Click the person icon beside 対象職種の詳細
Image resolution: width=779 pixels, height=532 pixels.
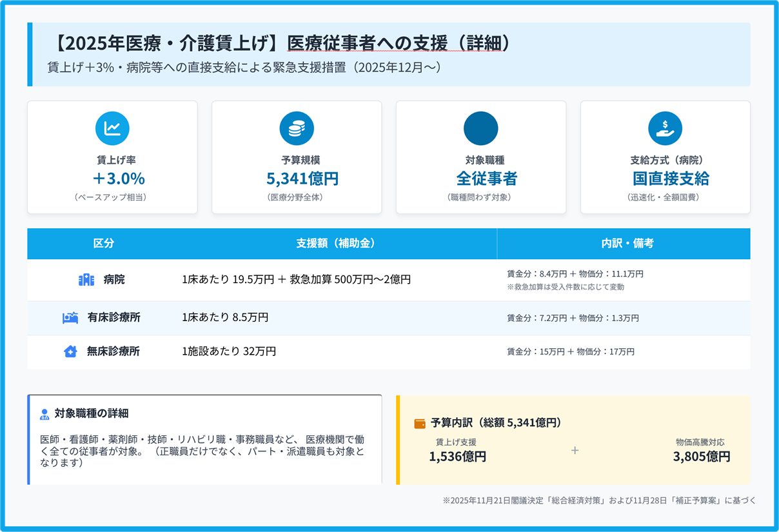click(x=44, y=414)
